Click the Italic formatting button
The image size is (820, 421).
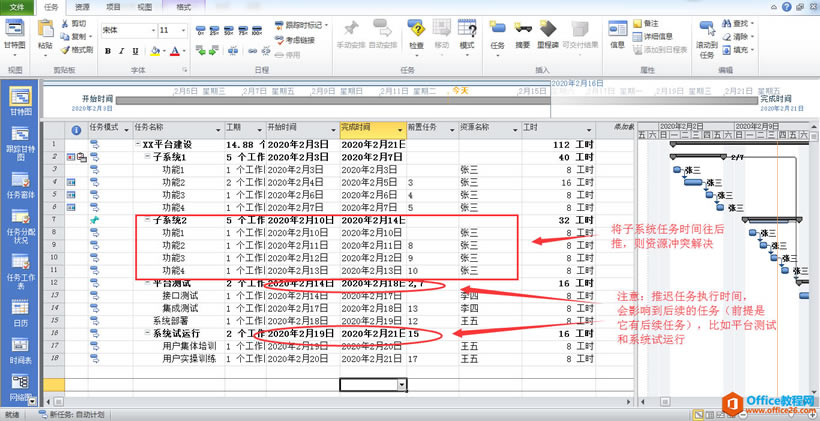click(x=122, y=51)
